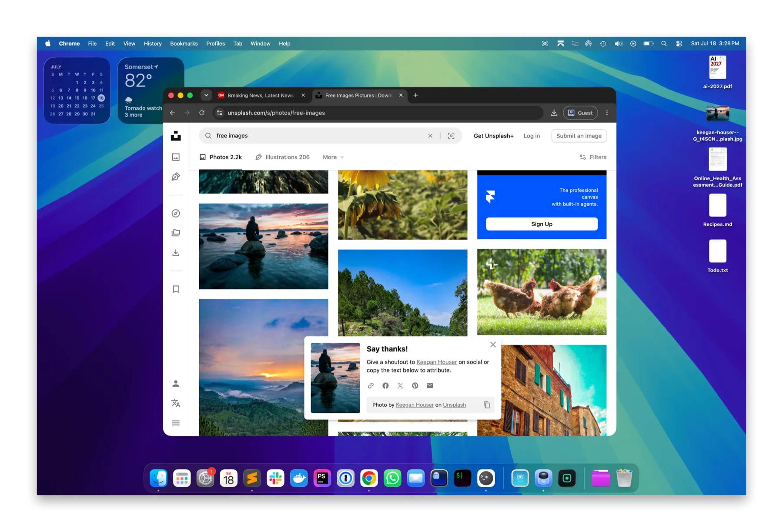
Task: Close the Say thanks popup
Action: pyautogui.click(x=493, y=345)
